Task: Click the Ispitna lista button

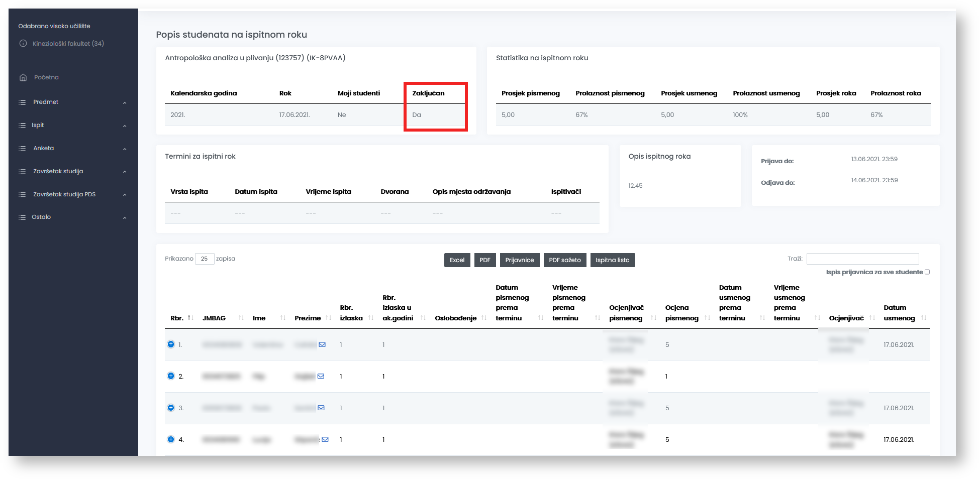Action: pos(612,260)
